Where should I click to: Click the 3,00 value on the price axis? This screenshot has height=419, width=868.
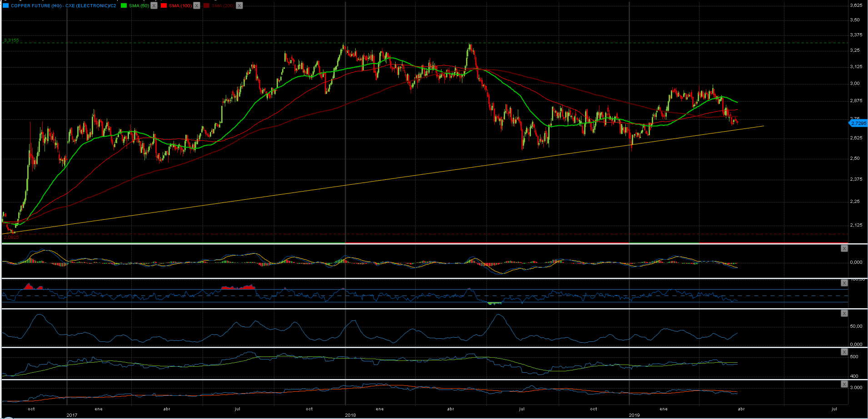[854, 84]
